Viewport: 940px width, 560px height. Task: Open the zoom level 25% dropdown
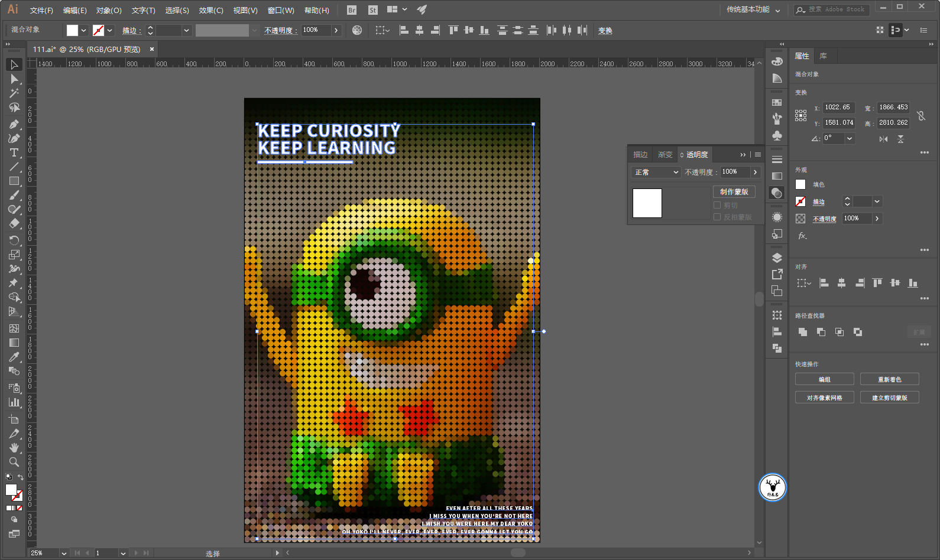(x=63, y=553)
